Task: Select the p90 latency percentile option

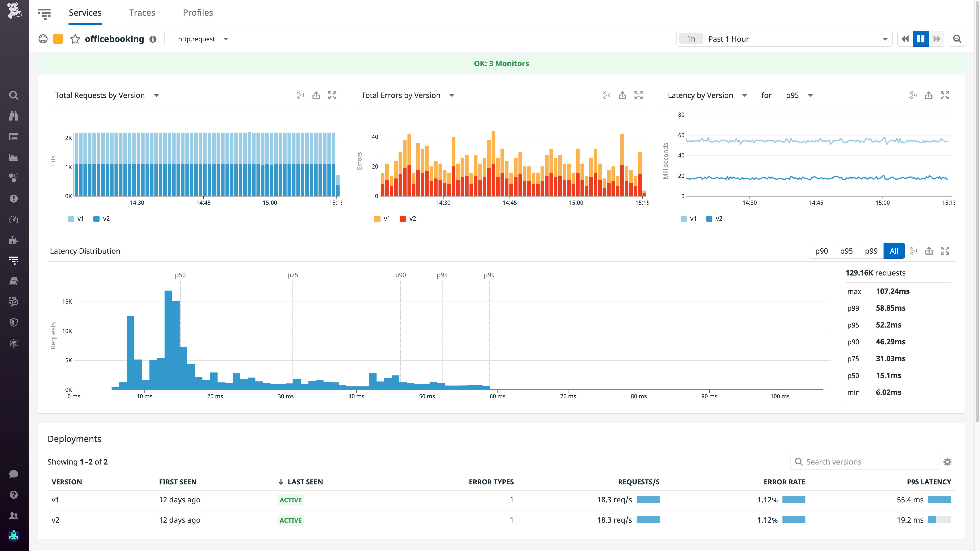Action: 821,251
